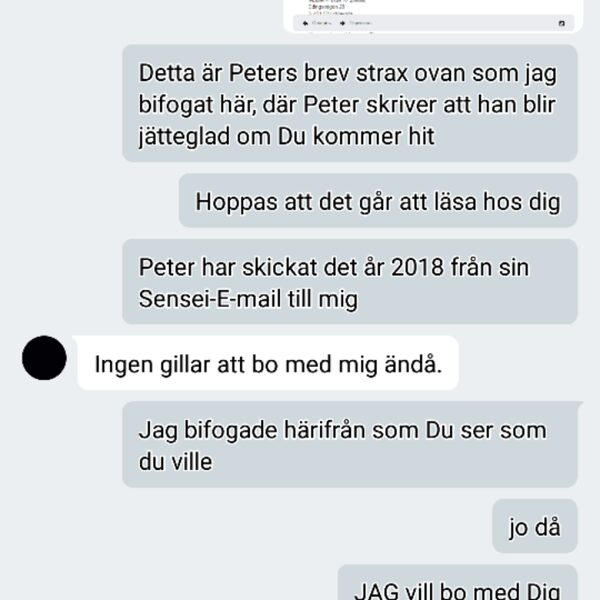Screen dimensions: 600x600
Task: Tap the 'Peter har skickat det år 2018' message
Action: pos(350,282)
